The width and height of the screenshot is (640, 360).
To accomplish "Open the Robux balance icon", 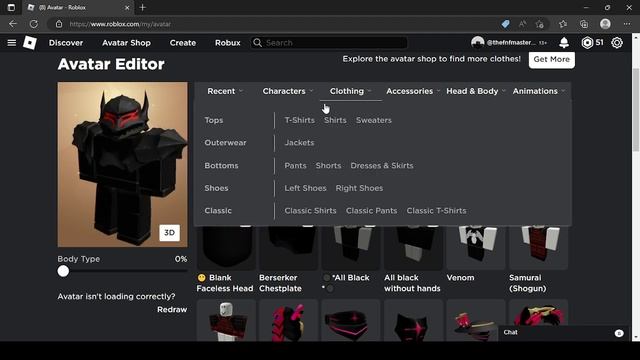I will pos(587,42).
